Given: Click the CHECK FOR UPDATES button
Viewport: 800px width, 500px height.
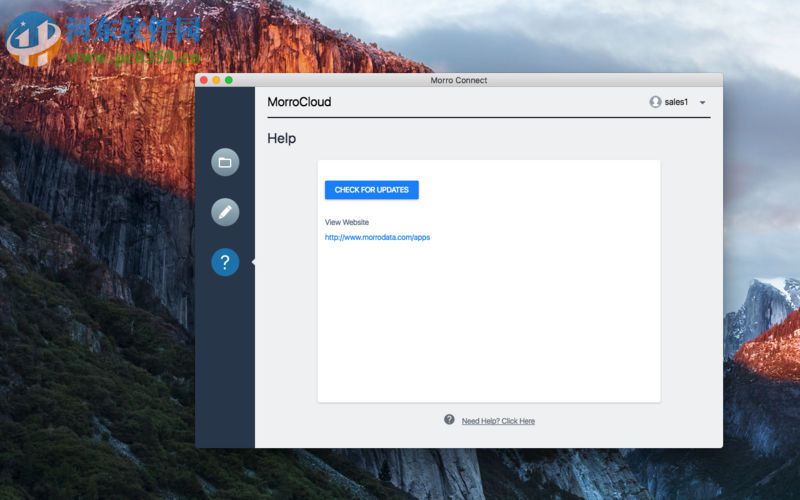Looking at the screenshot, I should pyautogui.click(x=371, y=190).
